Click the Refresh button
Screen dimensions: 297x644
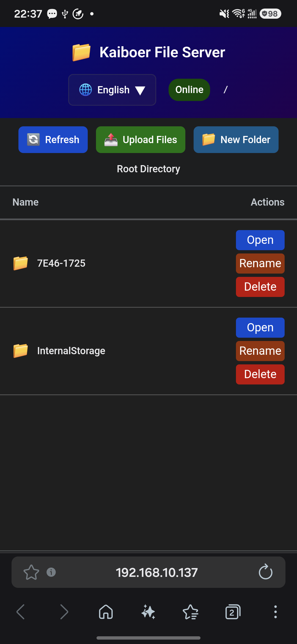[x=53, y=140]
